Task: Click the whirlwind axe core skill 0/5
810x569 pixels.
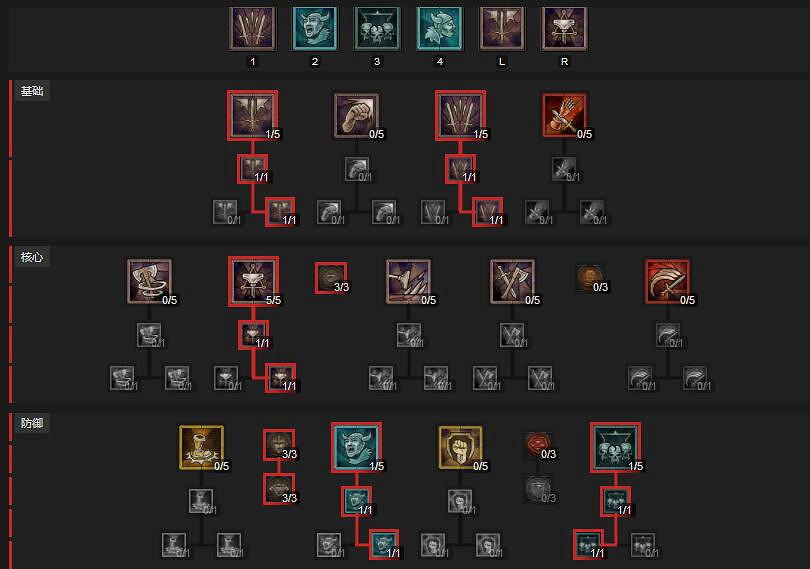Action: (149, 282)
